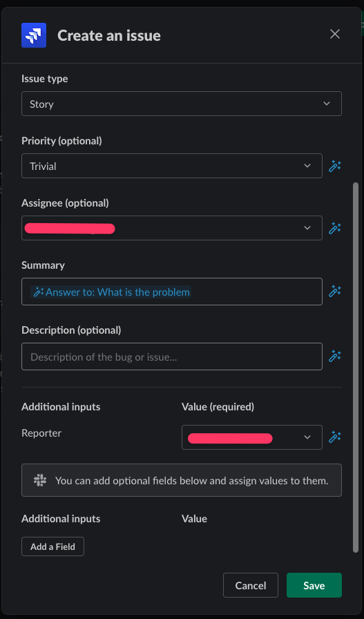364x619 pixels.
Task: Click magic wand icon beside Priority field
Action: point(335,166)
